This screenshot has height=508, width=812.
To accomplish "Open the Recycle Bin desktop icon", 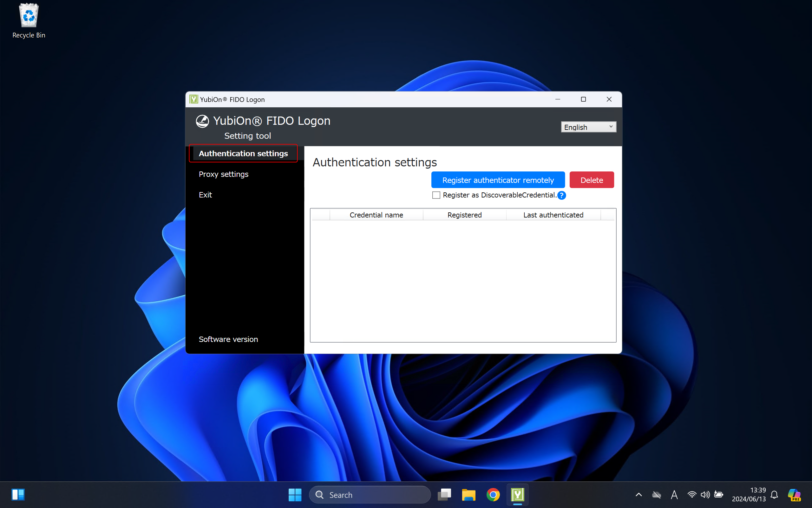I will tap(29, 21).
